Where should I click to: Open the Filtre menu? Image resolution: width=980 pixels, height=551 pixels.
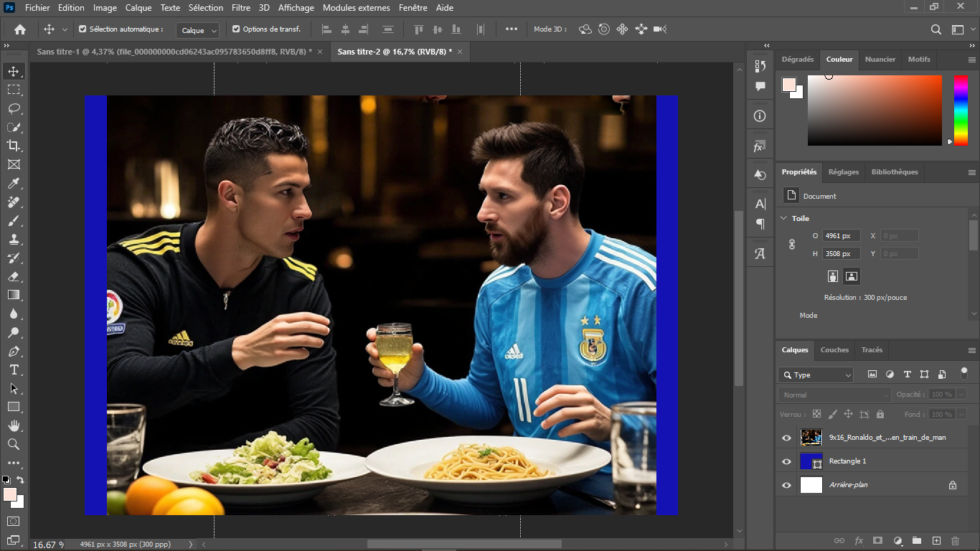coord(240,8)
